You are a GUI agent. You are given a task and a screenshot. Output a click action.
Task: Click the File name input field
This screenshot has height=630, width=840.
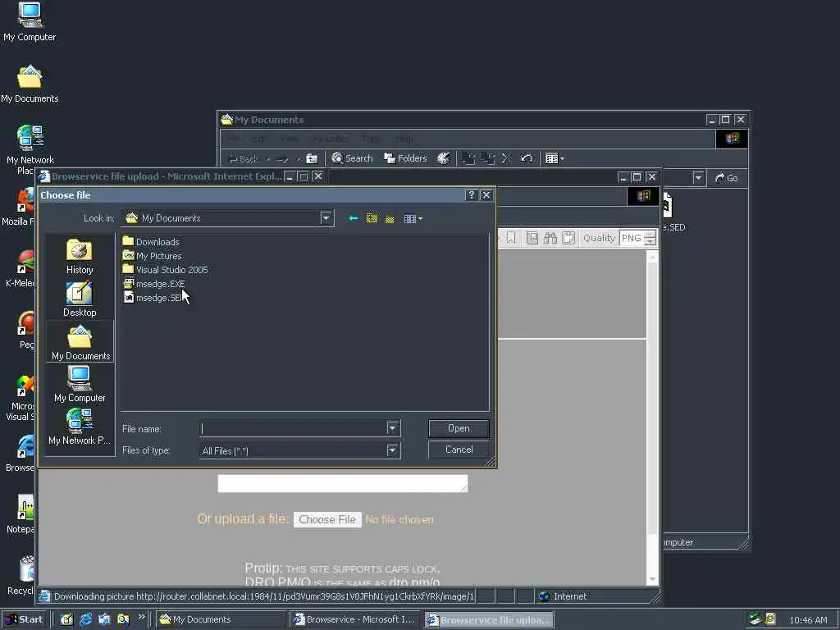click(293, 428)
